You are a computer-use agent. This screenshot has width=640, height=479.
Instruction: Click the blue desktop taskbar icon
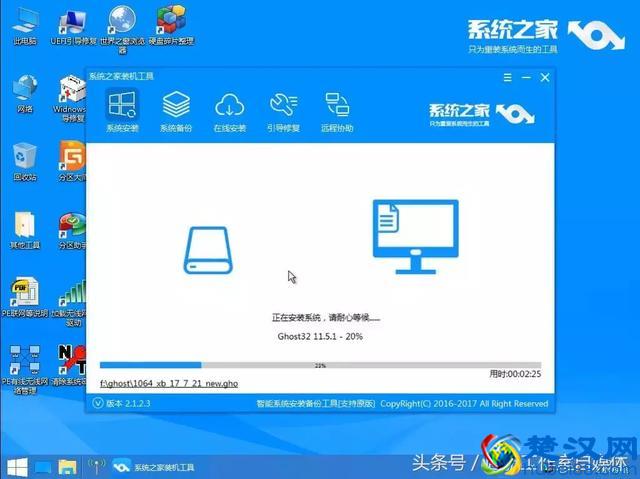click(x=42, y=468)
